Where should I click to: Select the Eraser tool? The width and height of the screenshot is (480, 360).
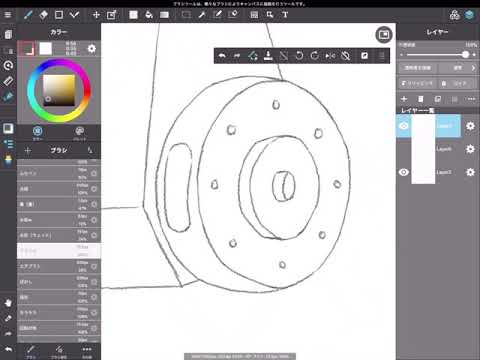[x=43, y=15]
